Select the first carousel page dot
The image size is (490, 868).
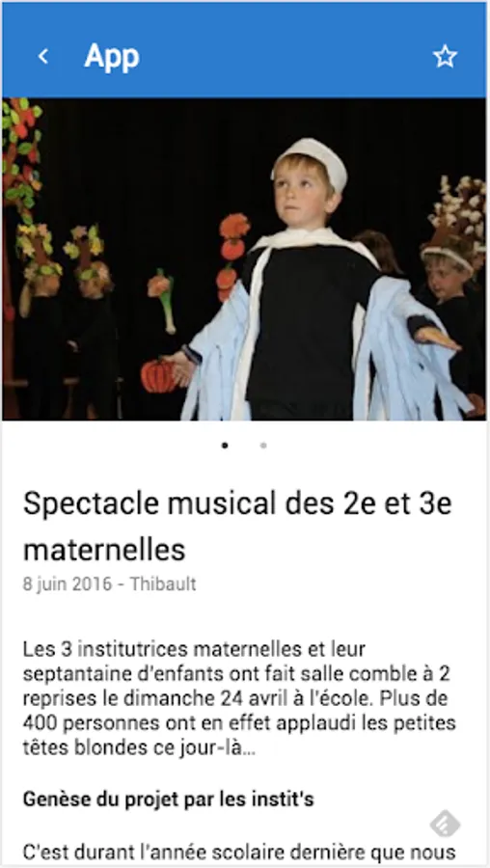point(225,445)
